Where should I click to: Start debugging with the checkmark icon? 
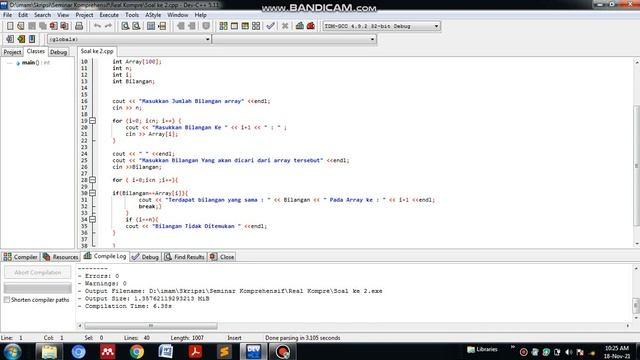coord(270,26)
